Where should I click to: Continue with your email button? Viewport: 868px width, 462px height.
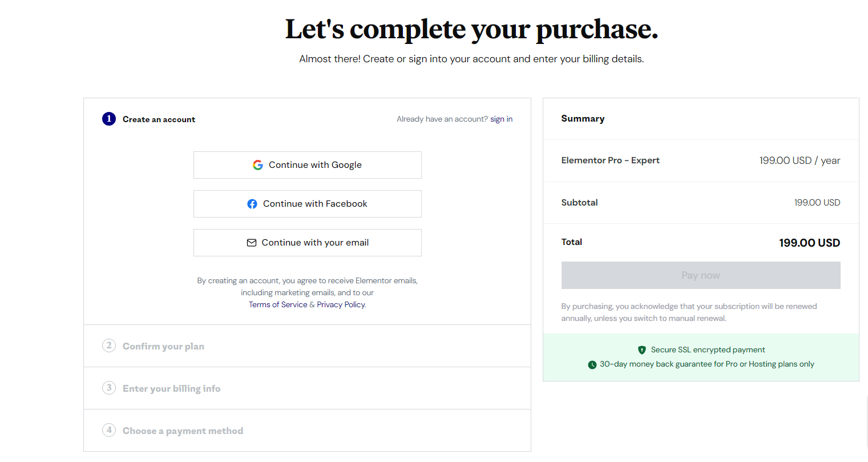click(307, 243)
